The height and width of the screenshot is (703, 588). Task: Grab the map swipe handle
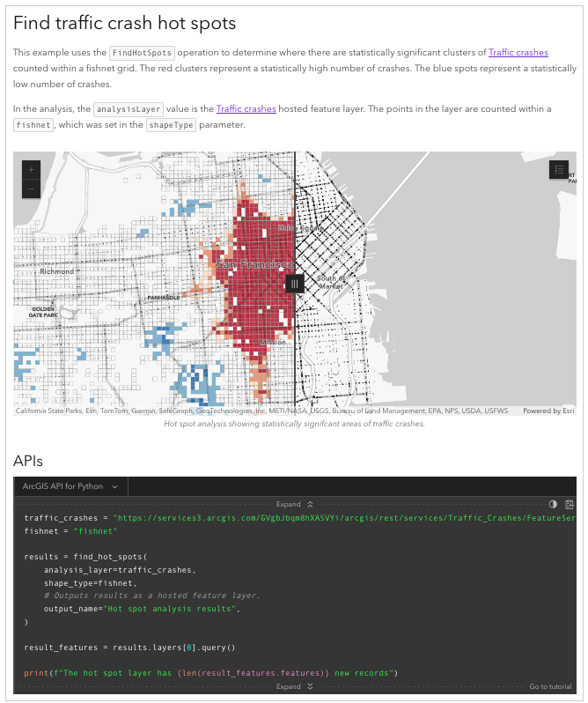tap(295, 284)
